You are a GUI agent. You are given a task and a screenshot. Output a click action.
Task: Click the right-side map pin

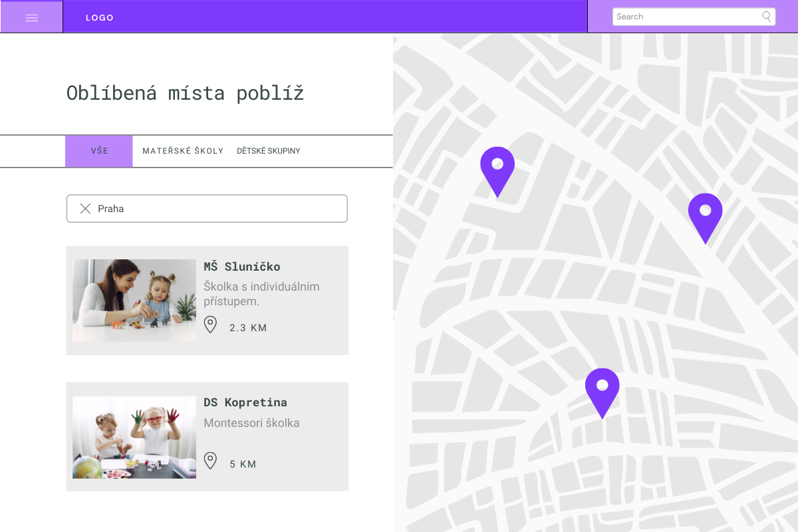705,213
